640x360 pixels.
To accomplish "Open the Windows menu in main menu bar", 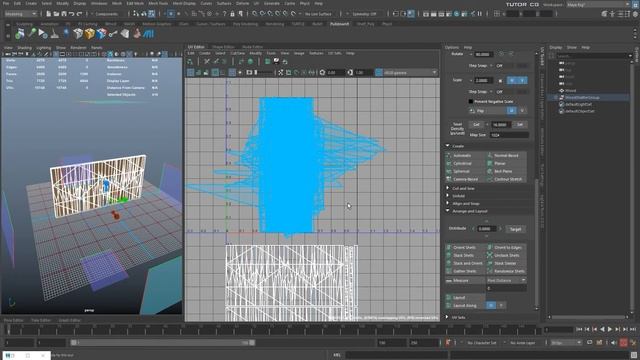I will tap(99, 3).
